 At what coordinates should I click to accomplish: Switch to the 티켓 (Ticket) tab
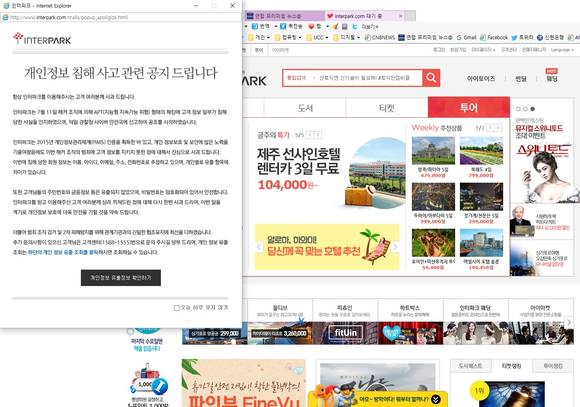[387, 108]
